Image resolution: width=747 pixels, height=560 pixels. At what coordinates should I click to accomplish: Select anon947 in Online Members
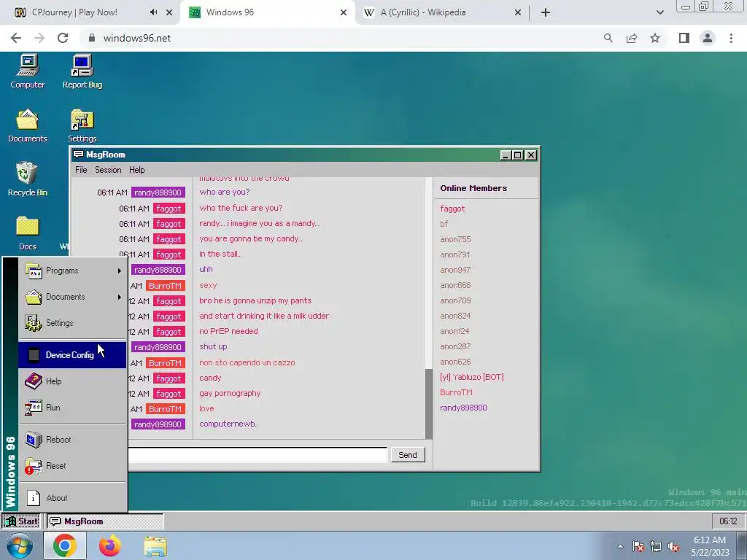[x=455, y=270]
